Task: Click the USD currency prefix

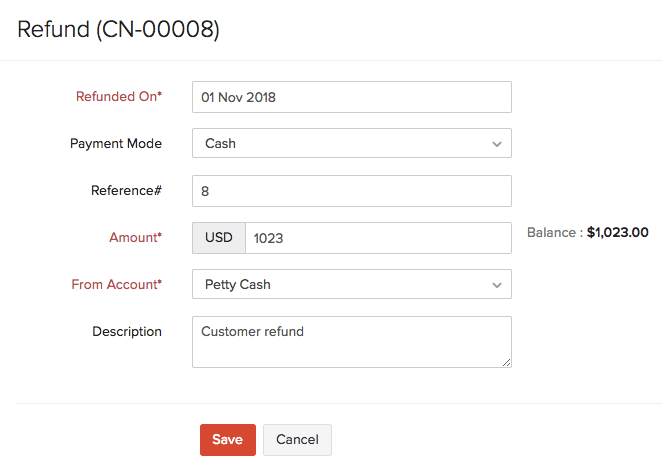Action: click(219, 238)
